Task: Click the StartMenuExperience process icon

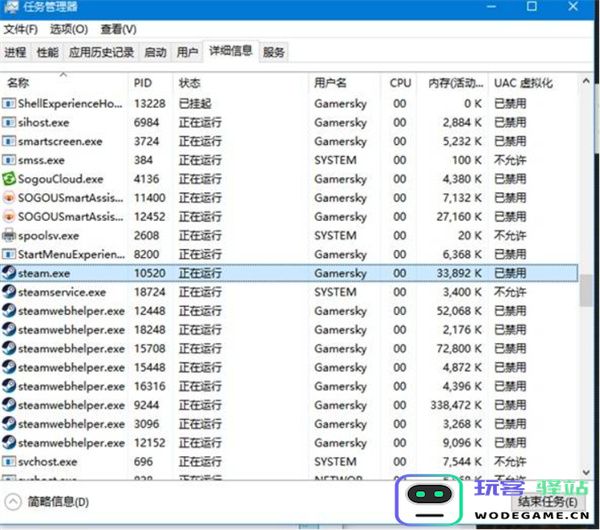Action: point(9,254)
